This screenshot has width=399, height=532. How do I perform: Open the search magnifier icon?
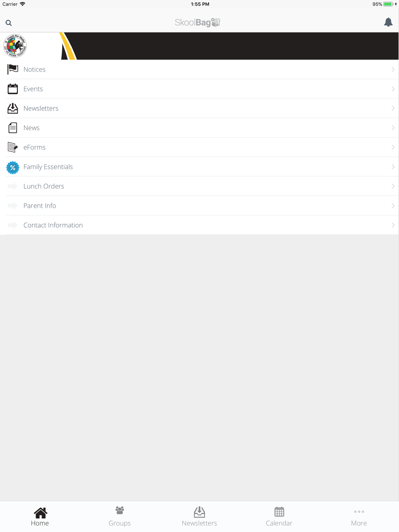8,23
